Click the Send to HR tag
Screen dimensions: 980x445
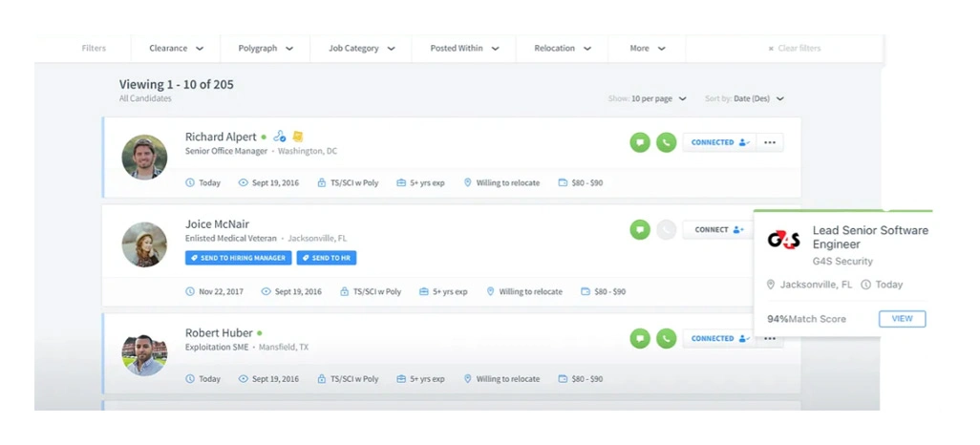click(x=327, y=258)
